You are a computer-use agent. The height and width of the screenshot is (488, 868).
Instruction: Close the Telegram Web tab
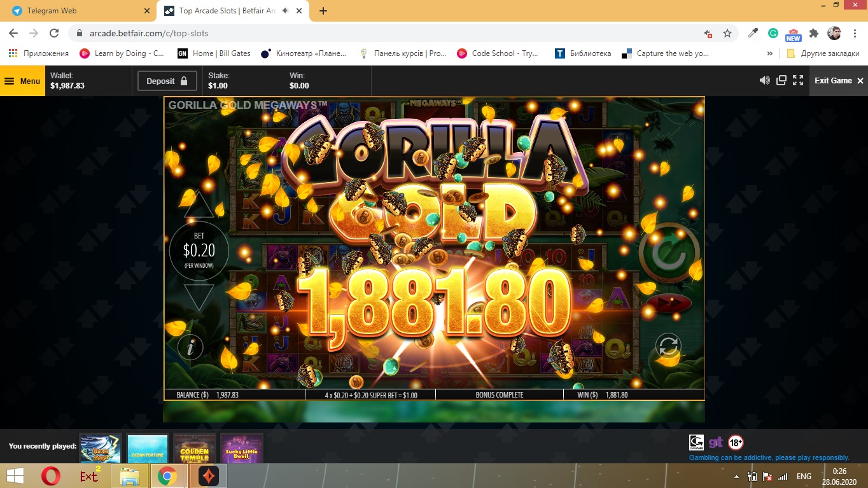tap(146, 11)
